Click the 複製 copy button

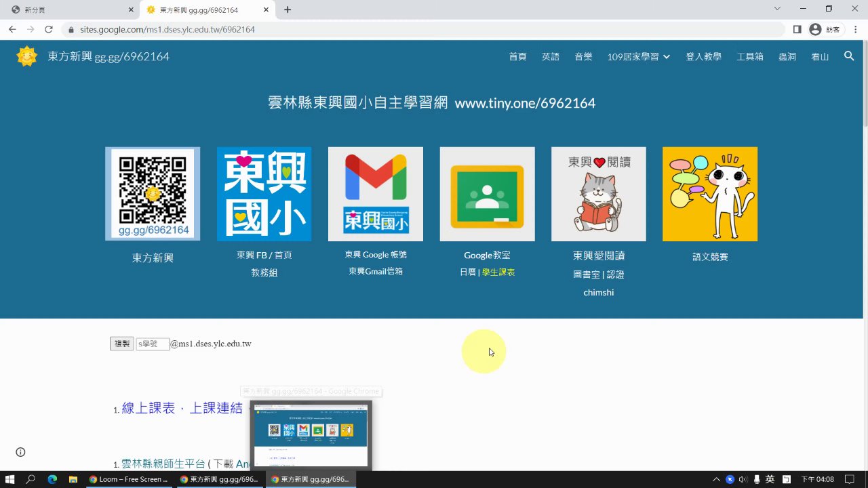pos(122,344)
